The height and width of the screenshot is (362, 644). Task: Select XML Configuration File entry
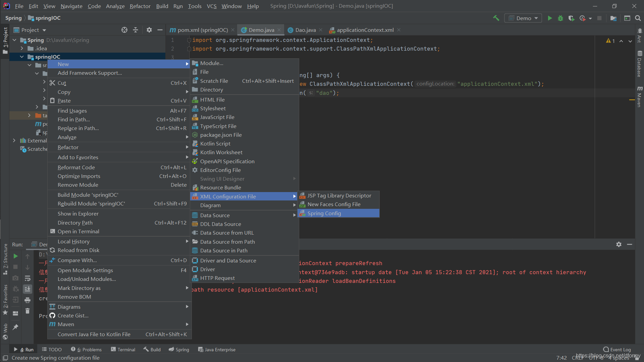[x=244, y=196]
